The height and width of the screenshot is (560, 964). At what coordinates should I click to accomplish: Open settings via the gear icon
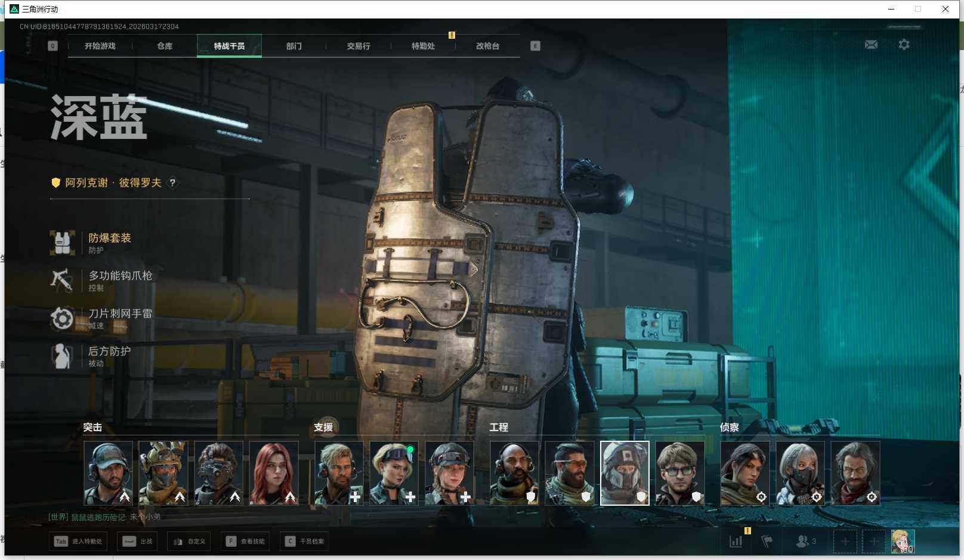coord(904,45)
